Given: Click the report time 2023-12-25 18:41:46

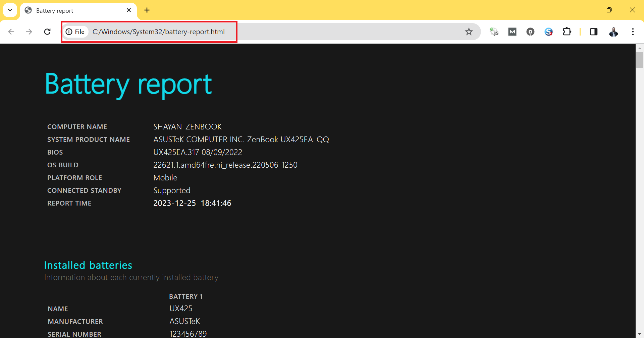Looking at the screenshot, I should click(192, 203).
